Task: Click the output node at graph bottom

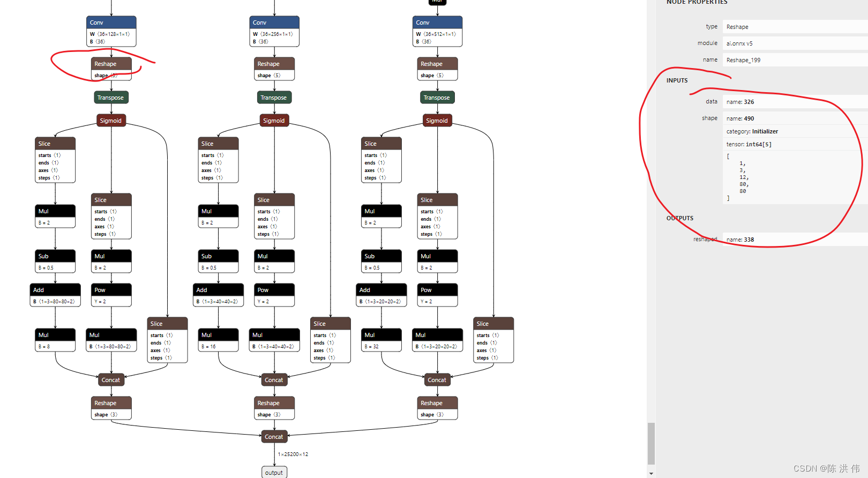Action: [x=274, y=472]
